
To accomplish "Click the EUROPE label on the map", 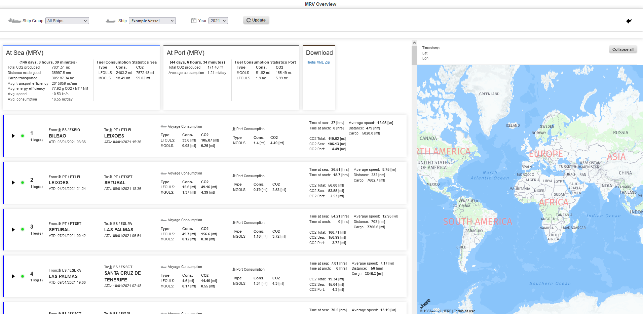I will coord(546,154).
